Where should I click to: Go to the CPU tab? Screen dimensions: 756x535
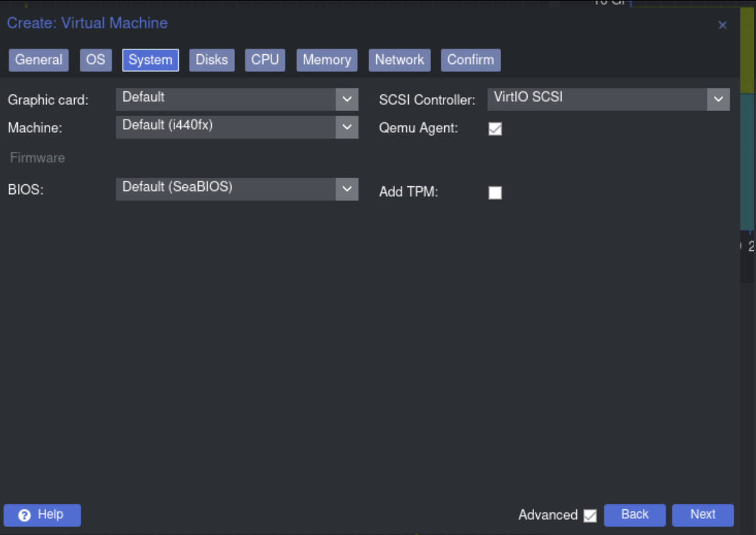(x=265, y=60)
